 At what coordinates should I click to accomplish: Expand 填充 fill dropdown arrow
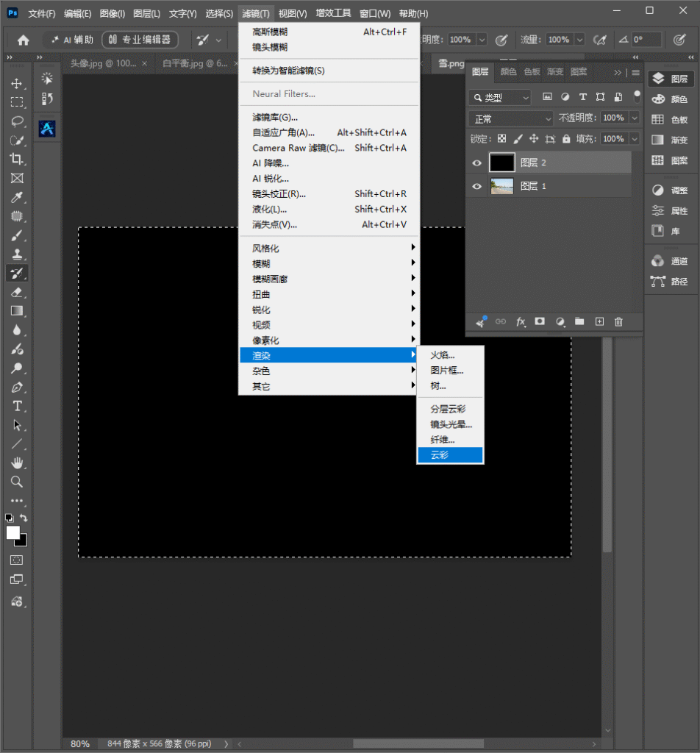point(635,139)
